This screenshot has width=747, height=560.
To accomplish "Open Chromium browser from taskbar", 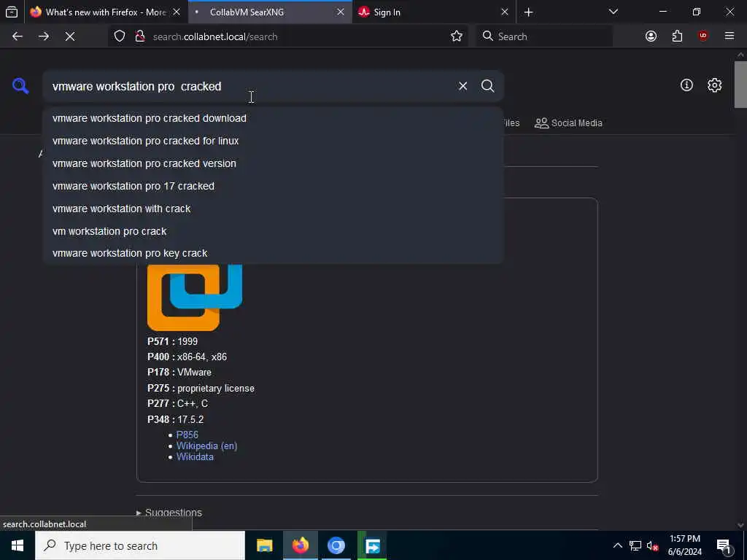I will click(336, 545).
